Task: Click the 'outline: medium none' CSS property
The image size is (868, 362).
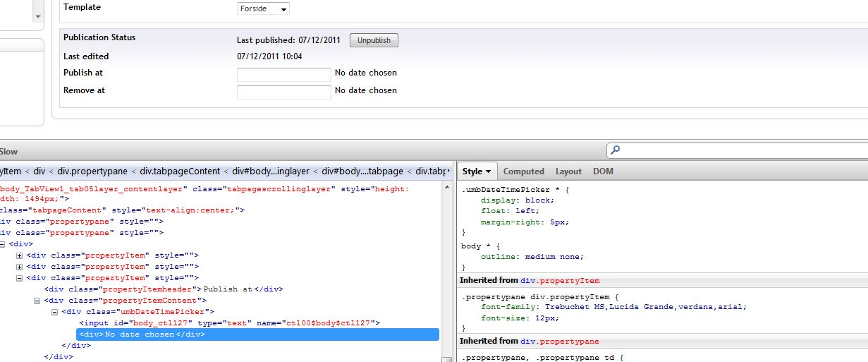Action: coord(532,257)
